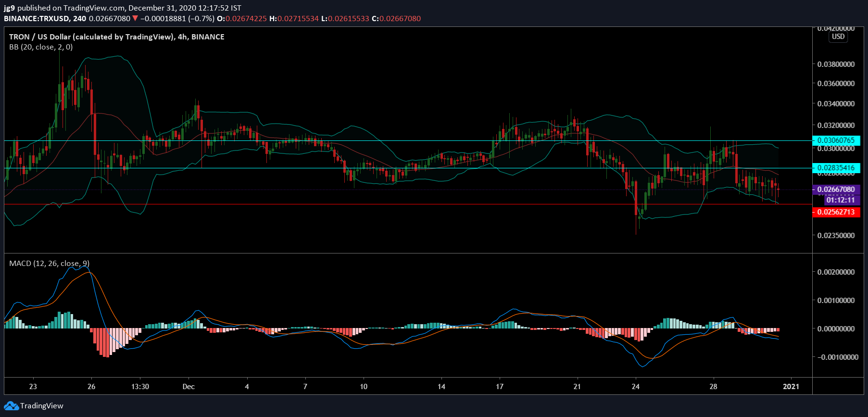Screen dimensions: 868x417
Task: Click the MACD axis value 0.00200000
Action: [836, 272]
